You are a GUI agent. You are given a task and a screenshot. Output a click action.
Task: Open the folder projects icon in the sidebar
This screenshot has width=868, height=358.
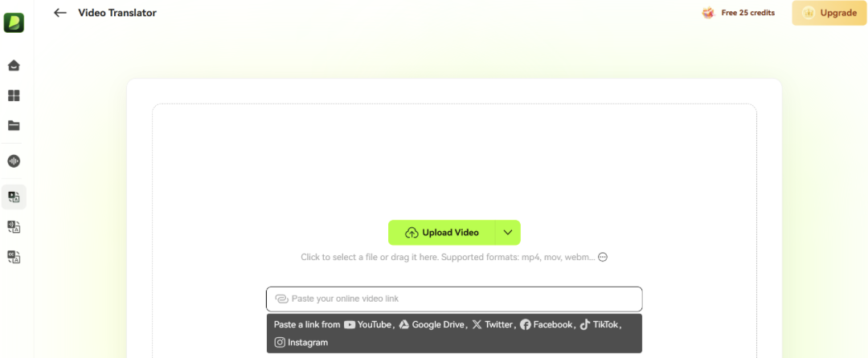[14, 125]
